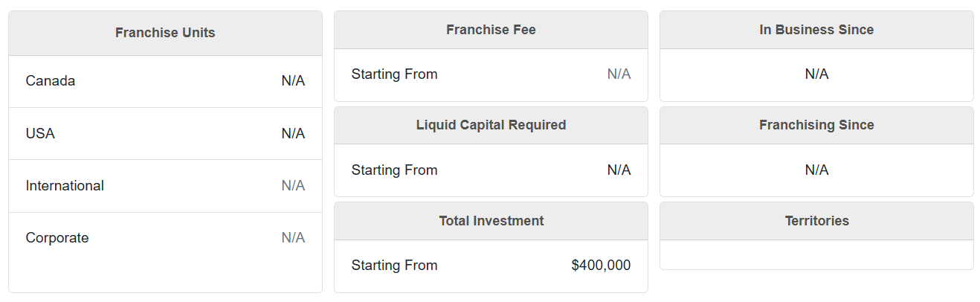980x302 pixels.
Task: Click the N/A value beside Corporate
Action: (293, 238)
